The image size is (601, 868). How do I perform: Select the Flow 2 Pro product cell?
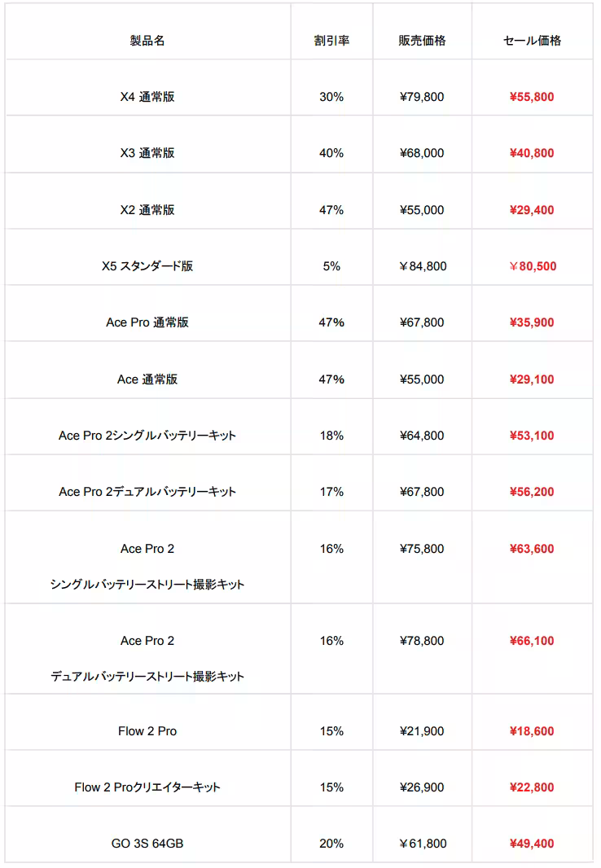coord(147,731)
